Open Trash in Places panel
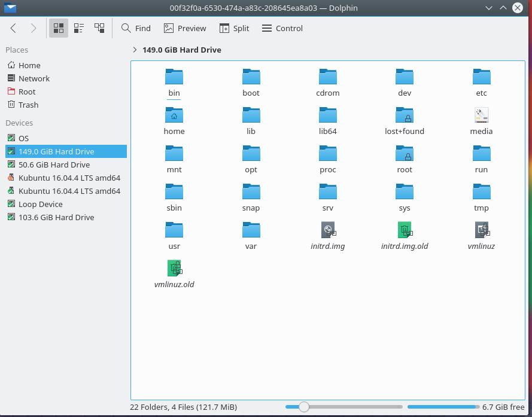532x417 pixels. click(28, 105)
